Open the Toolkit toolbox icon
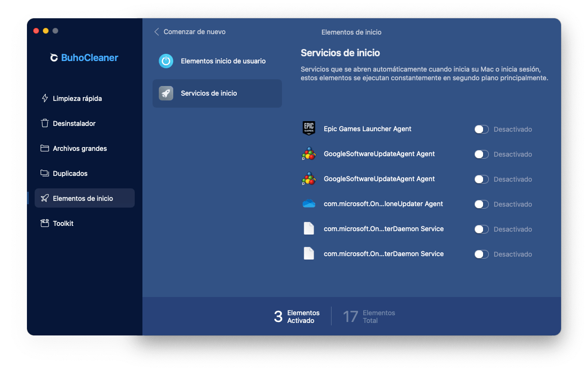Viewport: 588px width, 371px height. [x=45, y=223]
